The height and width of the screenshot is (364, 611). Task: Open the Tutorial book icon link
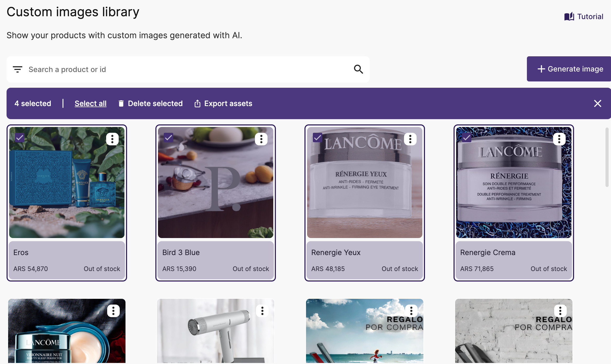[x=569, y=16]
